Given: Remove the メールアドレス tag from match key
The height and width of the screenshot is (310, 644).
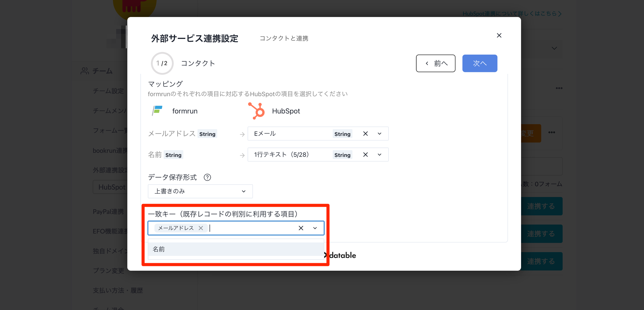Looking at the screenshot, I should [201, 228].
